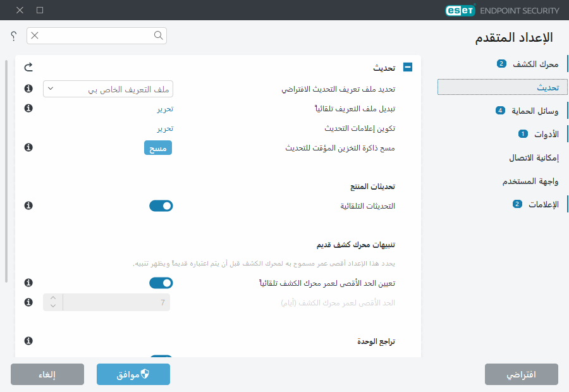This screenshot has height=392, width=569.
Task: Click the موافق button to confirm
Action: tap(133, 374)
